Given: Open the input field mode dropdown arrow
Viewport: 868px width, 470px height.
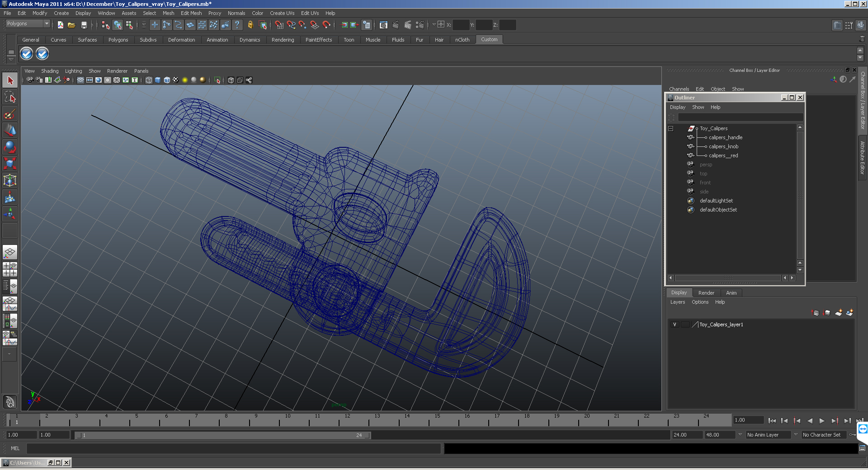Looking at the screenshot, I should click(x=434, y=25).
